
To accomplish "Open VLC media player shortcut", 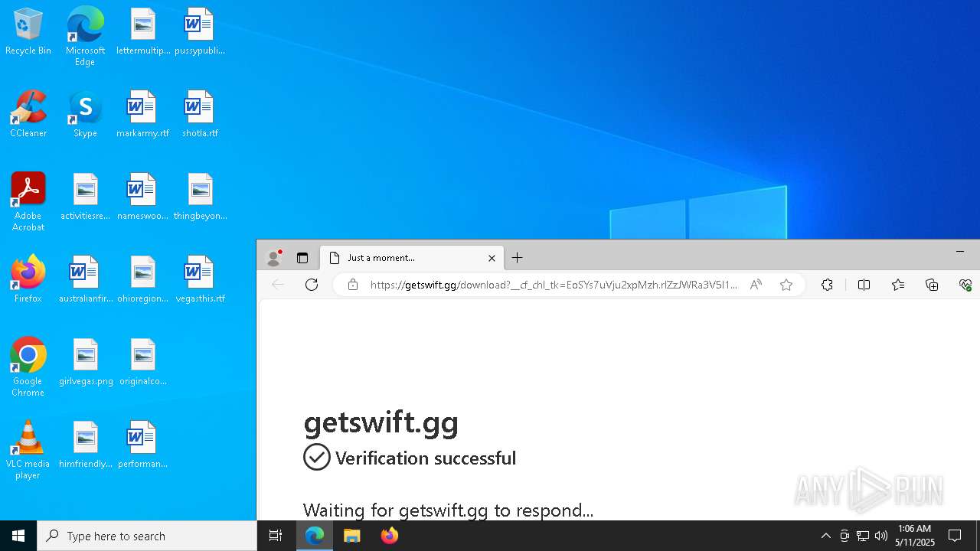I will click(28, 450).
